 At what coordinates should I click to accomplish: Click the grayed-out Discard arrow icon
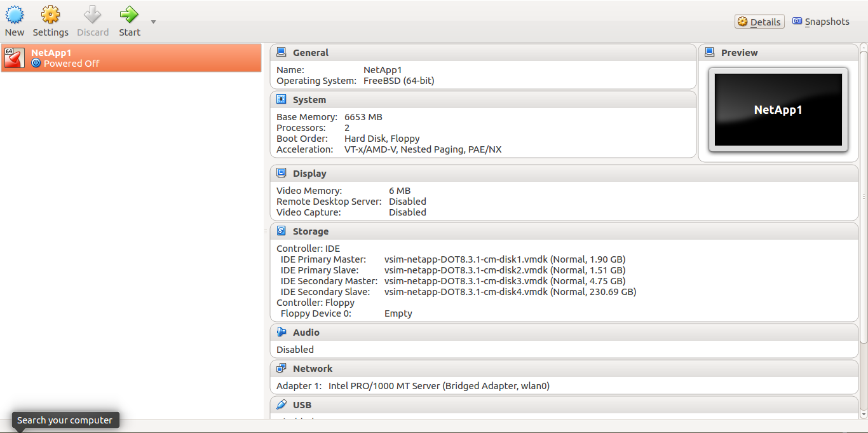pos(93,14)
